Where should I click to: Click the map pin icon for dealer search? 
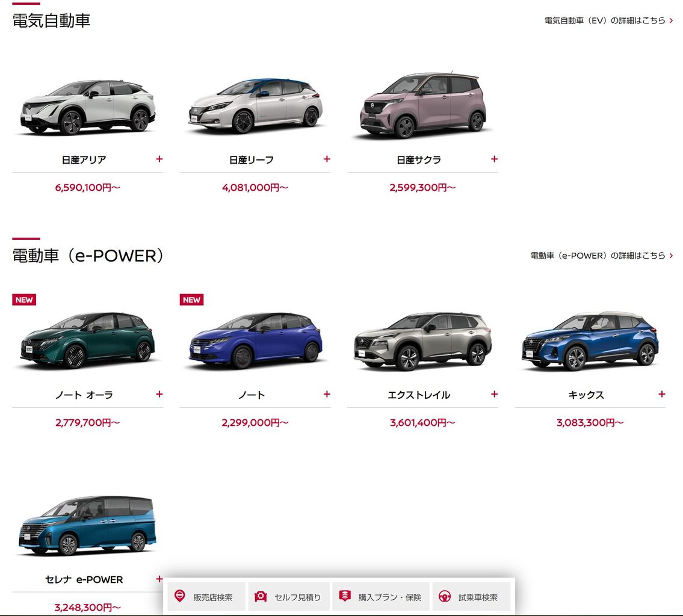tap(179, 596)
